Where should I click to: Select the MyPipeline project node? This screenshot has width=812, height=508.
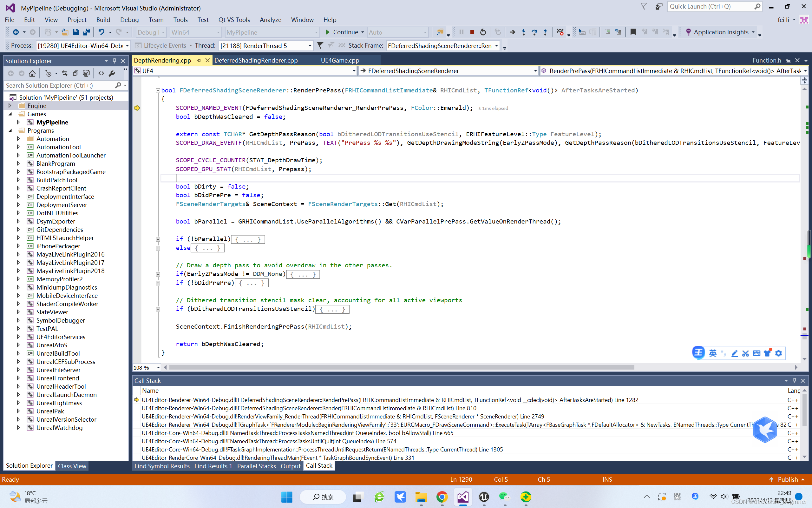(52, 122)
